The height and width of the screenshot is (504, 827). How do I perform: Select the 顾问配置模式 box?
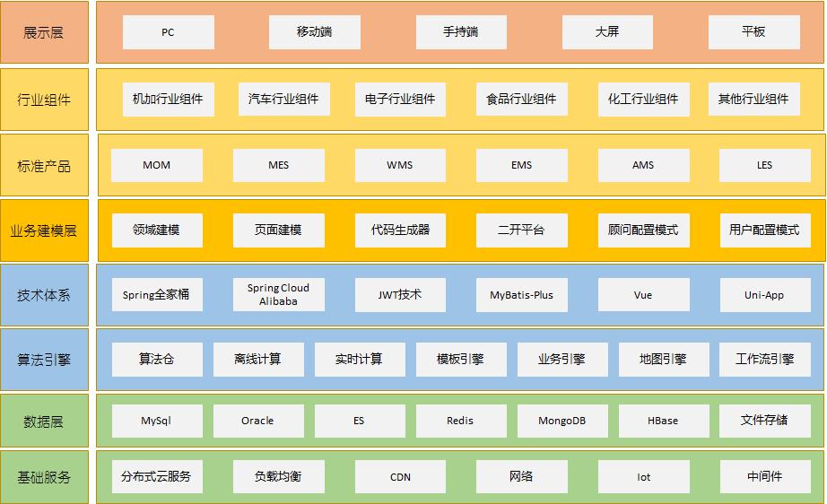(643, 230)
